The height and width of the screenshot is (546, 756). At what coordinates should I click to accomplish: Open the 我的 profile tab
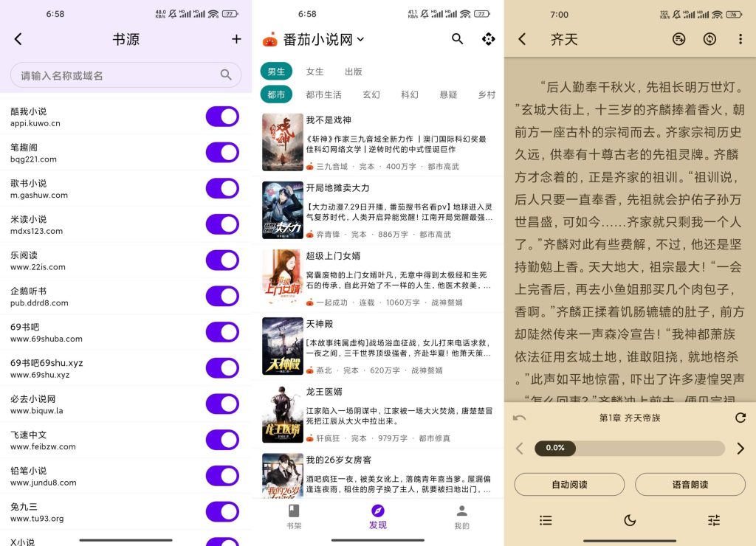point(461,516)
